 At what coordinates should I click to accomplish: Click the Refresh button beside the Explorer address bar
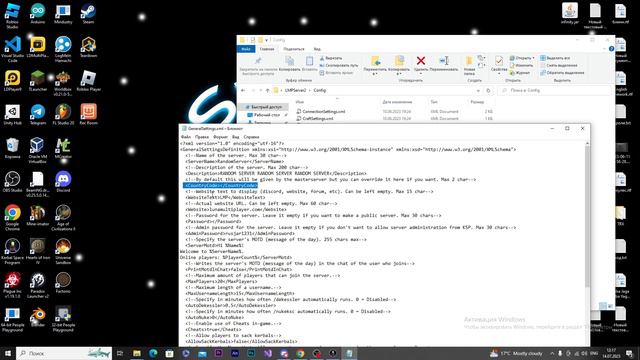(x=488, y=90)
